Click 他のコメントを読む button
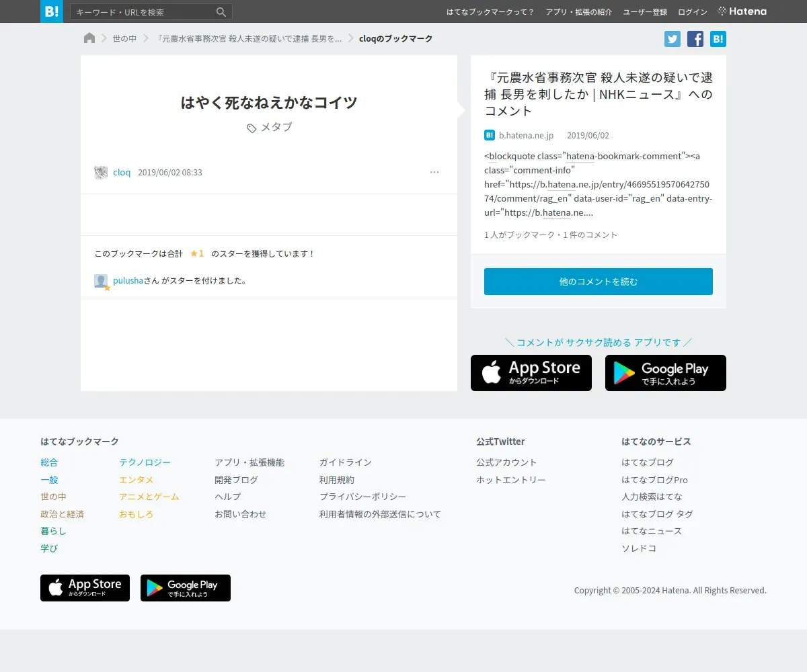807x672 pixels. 599,282
